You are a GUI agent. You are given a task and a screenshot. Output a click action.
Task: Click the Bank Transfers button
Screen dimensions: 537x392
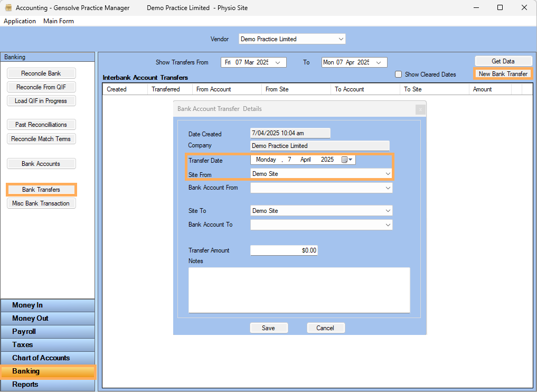point(41,190)
